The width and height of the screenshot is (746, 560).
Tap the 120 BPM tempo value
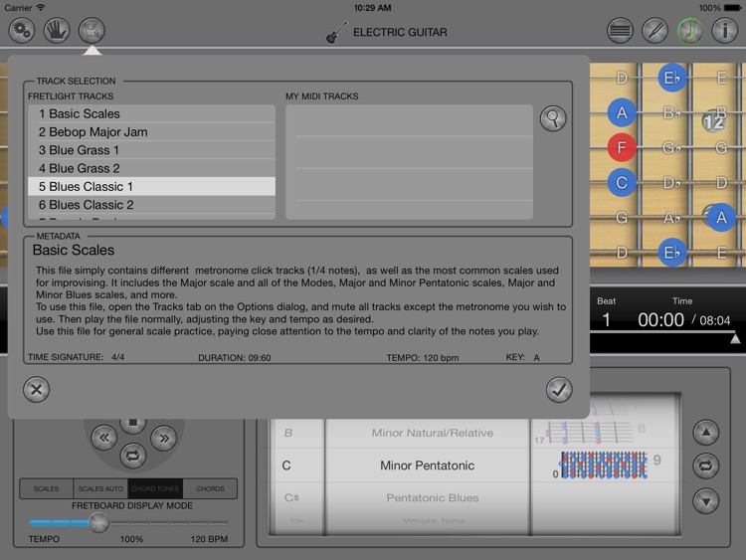click(x=209, y=539)
